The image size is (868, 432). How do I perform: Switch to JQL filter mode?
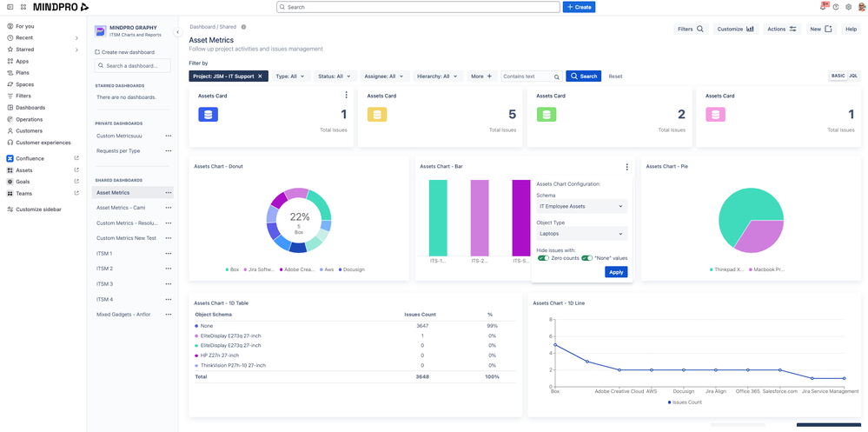pyautogui.click(x=853, y=76)
